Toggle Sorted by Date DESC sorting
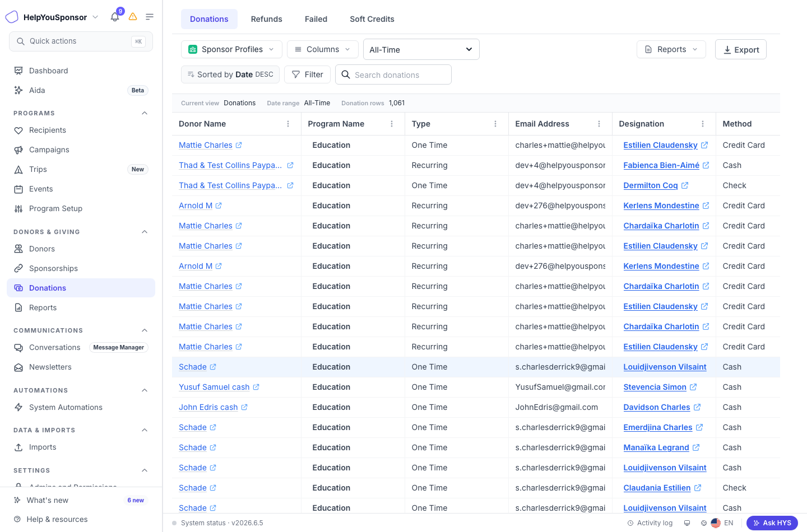807x532 pixels. 230,74
